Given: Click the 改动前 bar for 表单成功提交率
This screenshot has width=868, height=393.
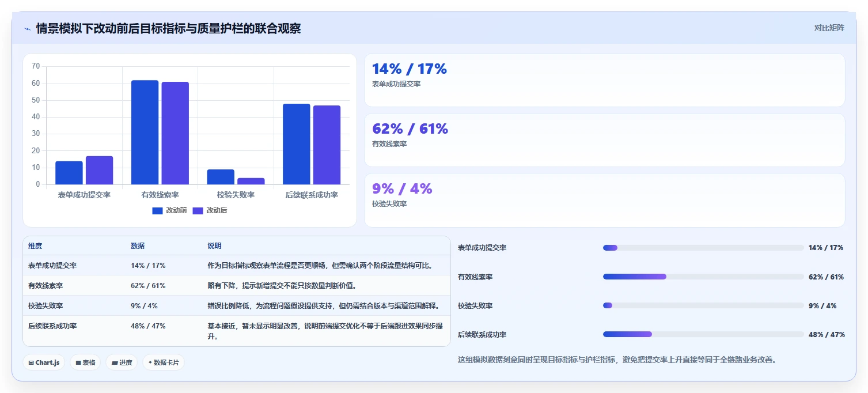Looking at the screenshot, I should pos(69,173).
